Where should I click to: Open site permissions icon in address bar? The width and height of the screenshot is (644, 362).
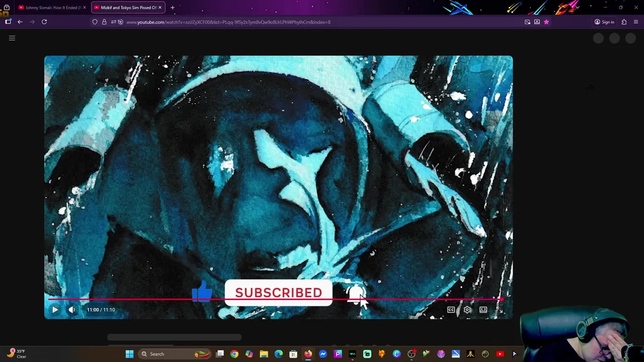[x=113, y=22]
